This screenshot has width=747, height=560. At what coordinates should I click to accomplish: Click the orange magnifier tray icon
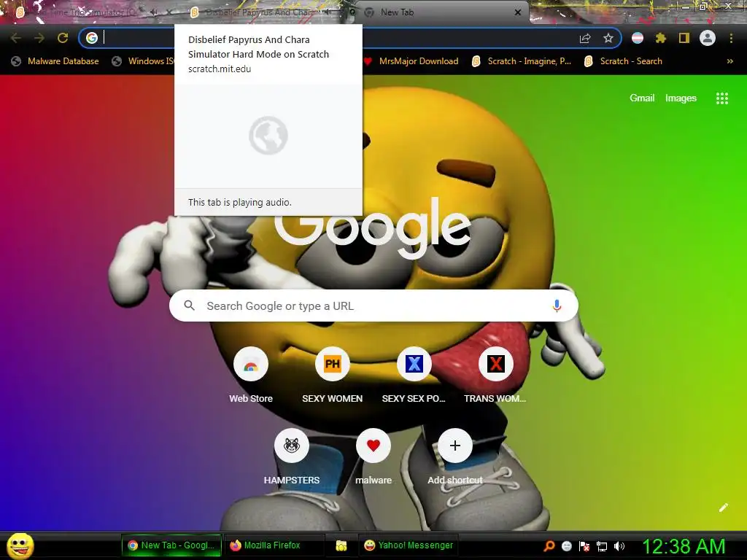point(549,546)
